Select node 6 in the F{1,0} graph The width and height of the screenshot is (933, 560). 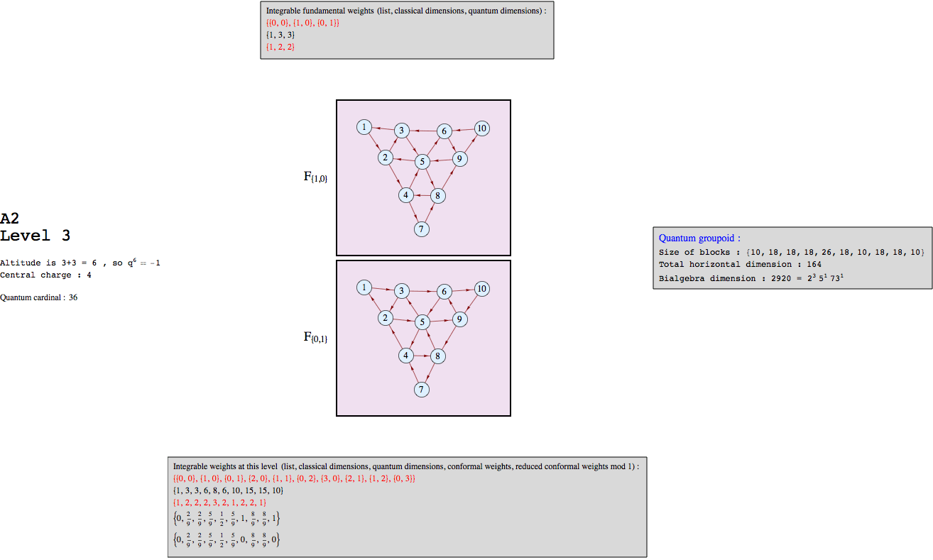click(x=444, y=131)
